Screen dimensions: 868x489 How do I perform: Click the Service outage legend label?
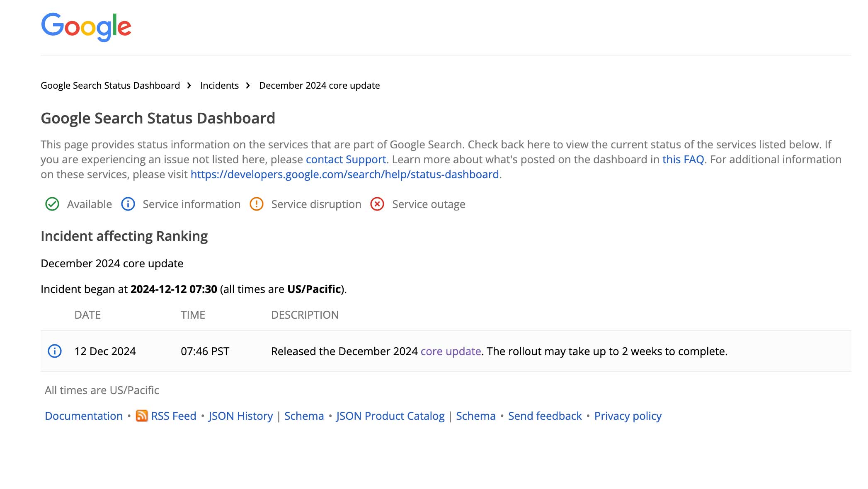coord(429,204)
